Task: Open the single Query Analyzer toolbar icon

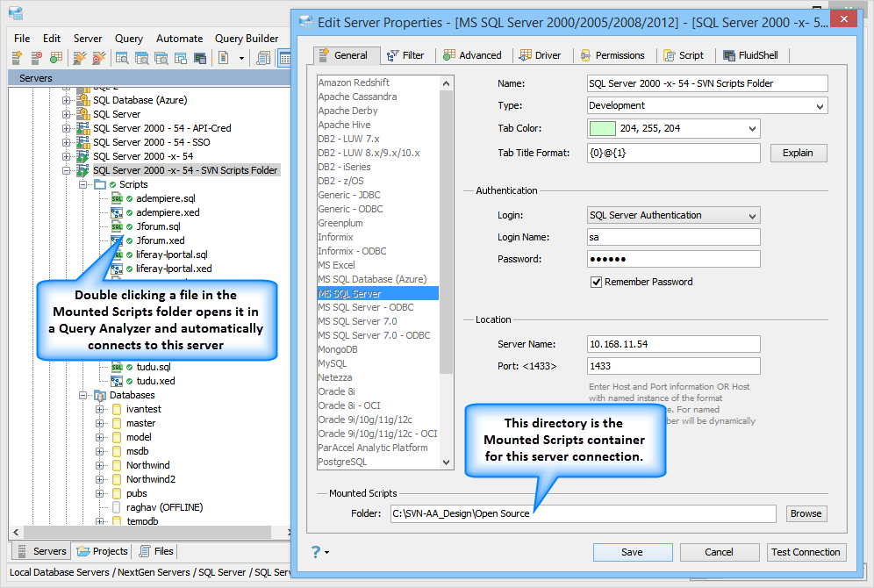Action: tap(122, 57)
